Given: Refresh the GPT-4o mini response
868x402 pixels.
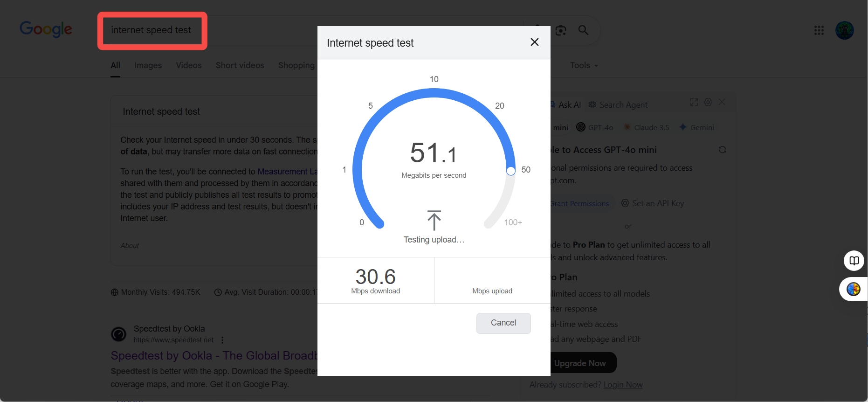Looking at the screenshot, I should pos(722,150).
